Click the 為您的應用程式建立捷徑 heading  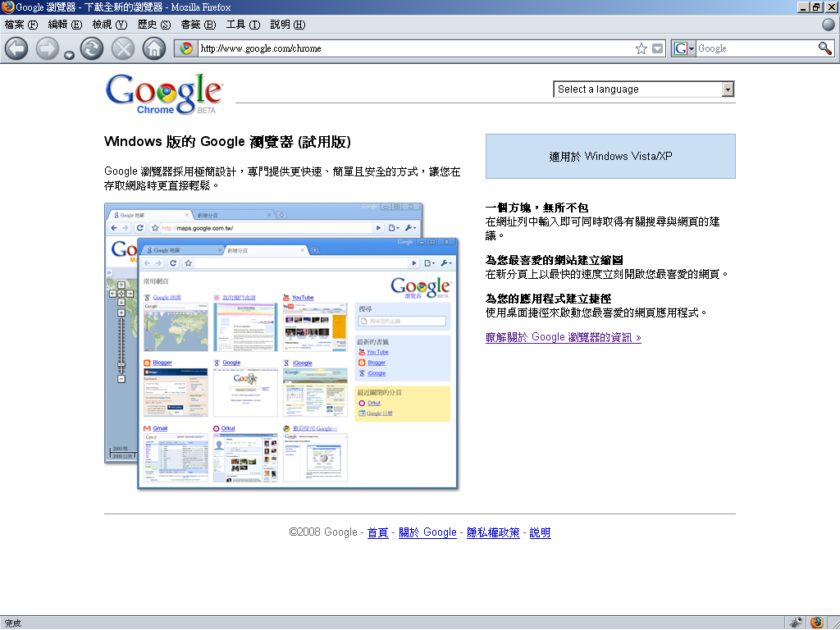point(548,299)
